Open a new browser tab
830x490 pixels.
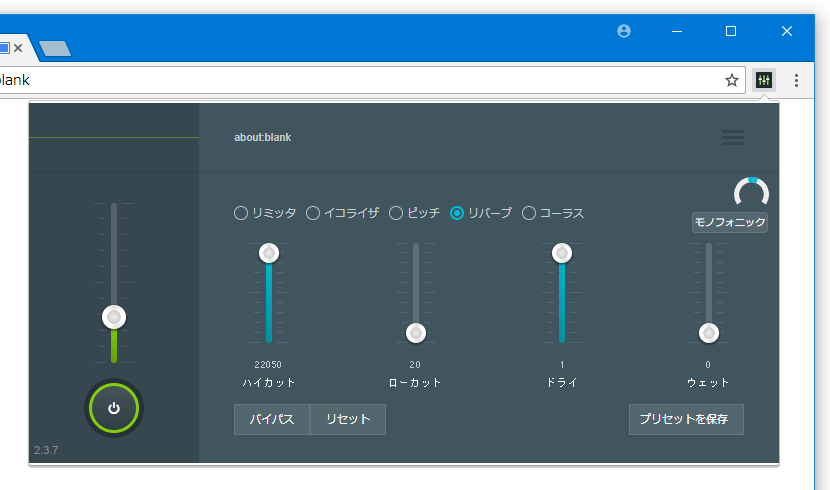pos(55,49)
